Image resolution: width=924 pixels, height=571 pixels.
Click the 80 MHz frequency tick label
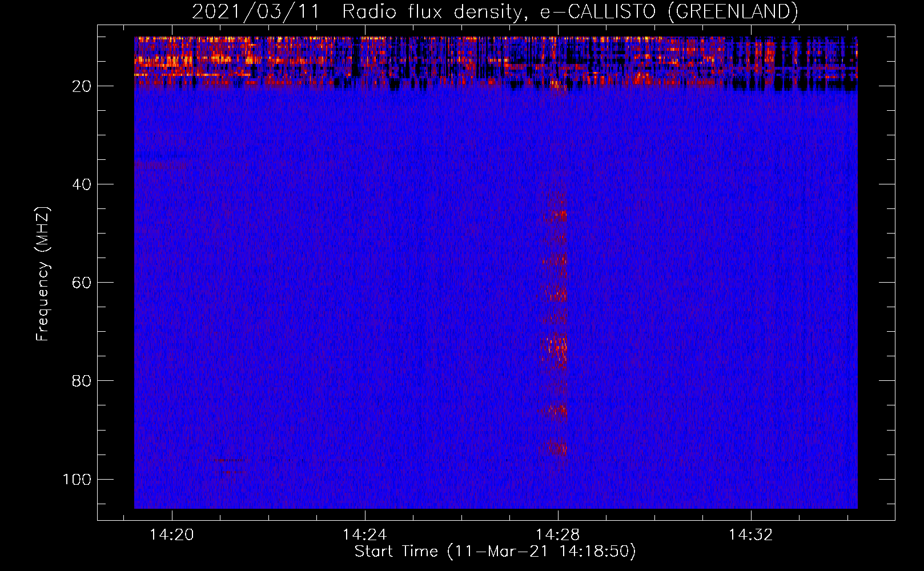click(x=82, y=381)
